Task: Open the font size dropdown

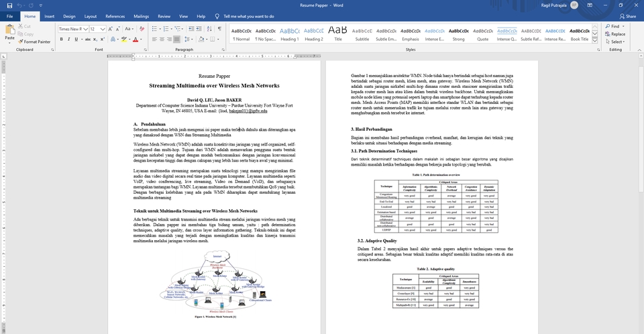Action: (x=103, y=29)
